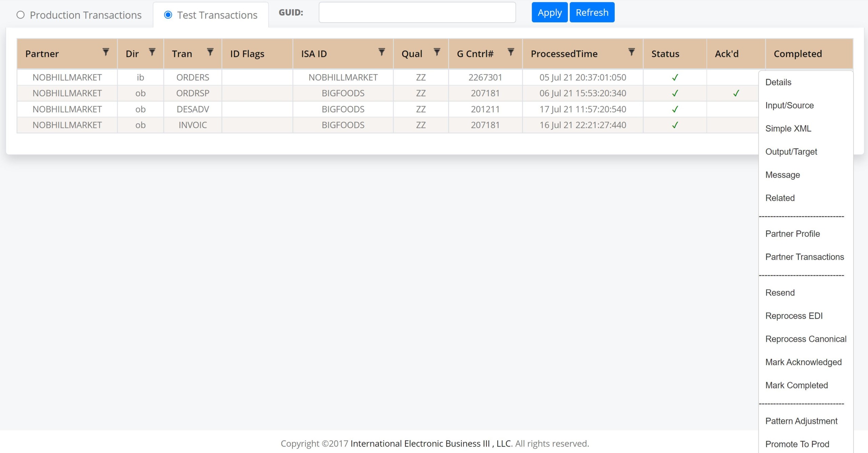Select the Test Transactions radio button
868x453 pixels.
tap(168, 15)
